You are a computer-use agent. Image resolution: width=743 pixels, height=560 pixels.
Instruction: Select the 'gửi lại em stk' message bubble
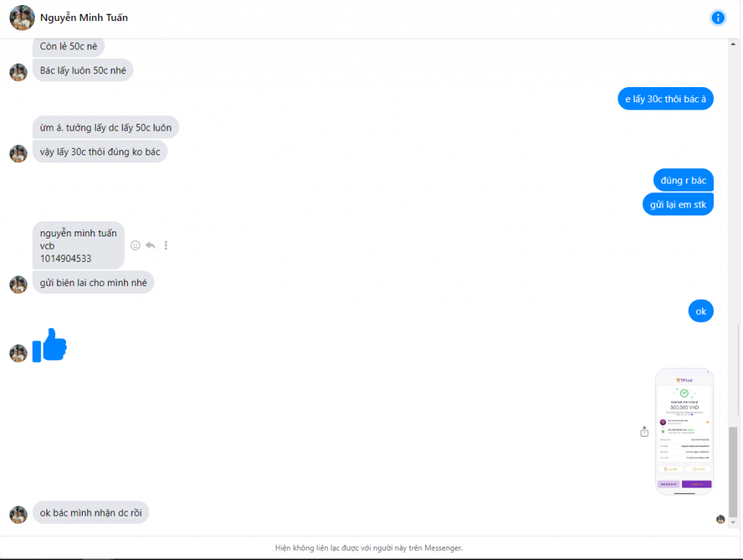tap(678, 205)
